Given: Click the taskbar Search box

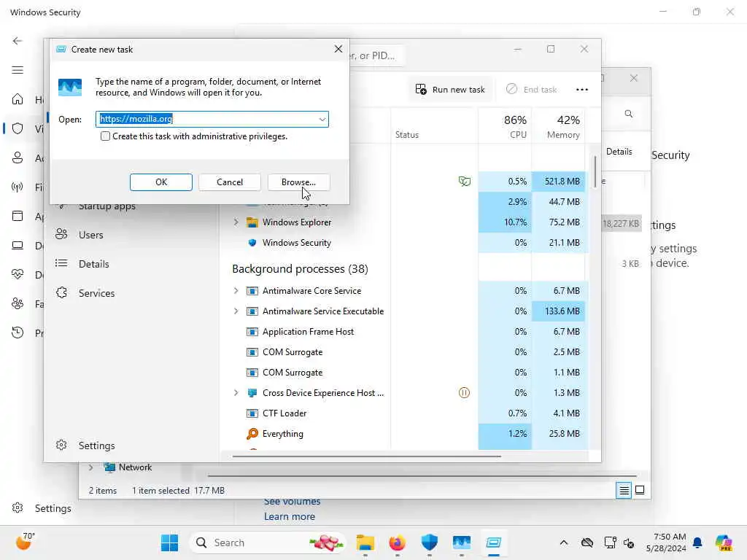Looking at the screenshot, I should pyautogui.click(x=268, y=542).
